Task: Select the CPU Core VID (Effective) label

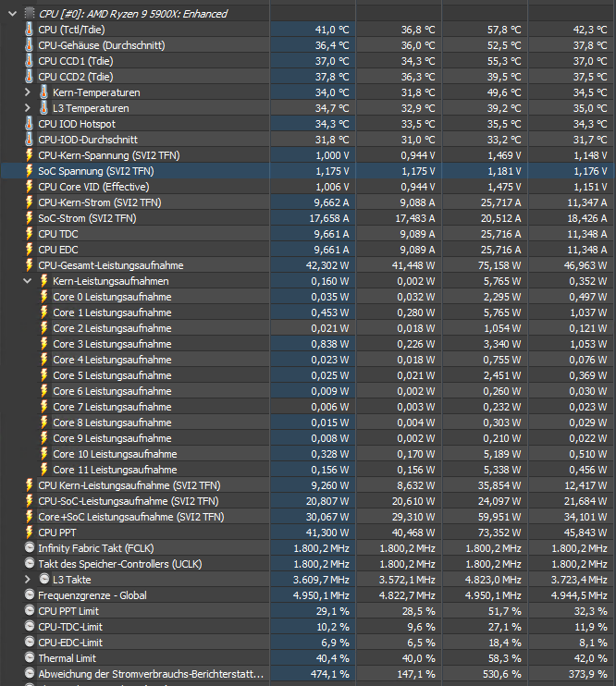Action: coord(93,187)
